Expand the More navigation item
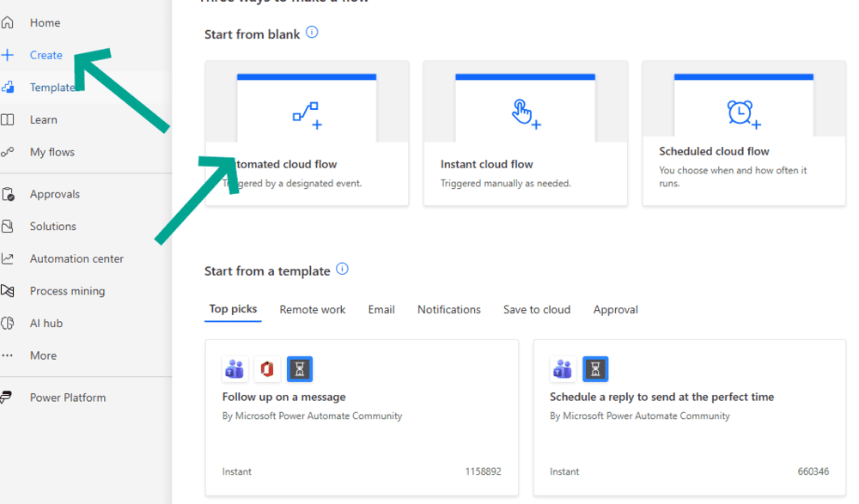 coord(43,355)
